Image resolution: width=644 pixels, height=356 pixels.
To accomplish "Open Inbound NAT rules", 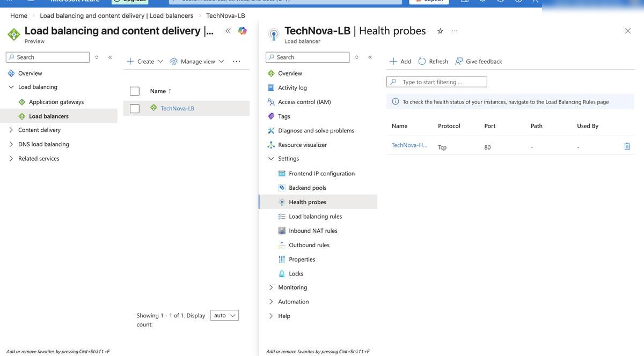I will [313, 231].
